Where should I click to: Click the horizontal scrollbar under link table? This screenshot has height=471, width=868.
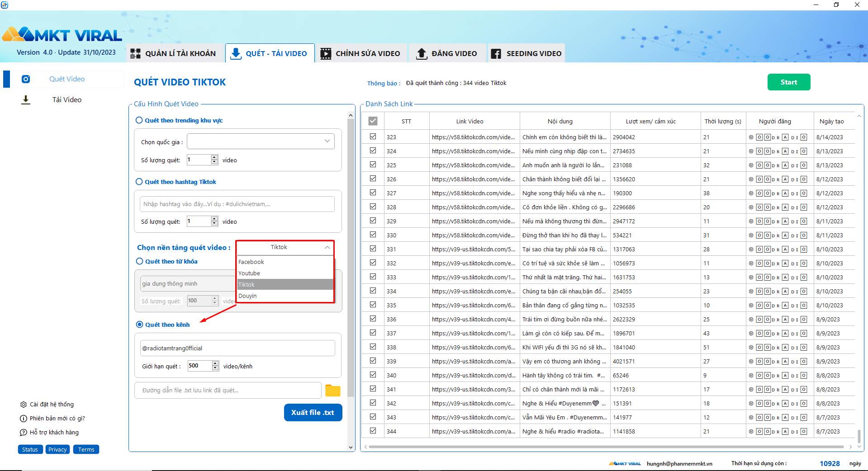coord(606,447)
